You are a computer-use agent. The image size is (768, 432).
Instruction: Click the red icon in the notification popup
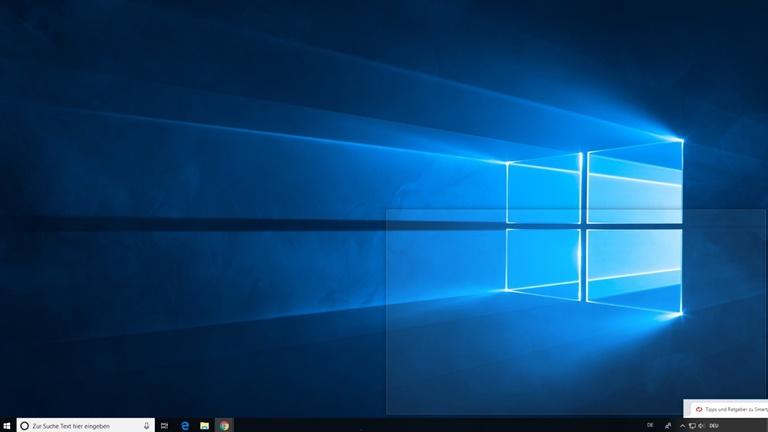pos(699,409)
